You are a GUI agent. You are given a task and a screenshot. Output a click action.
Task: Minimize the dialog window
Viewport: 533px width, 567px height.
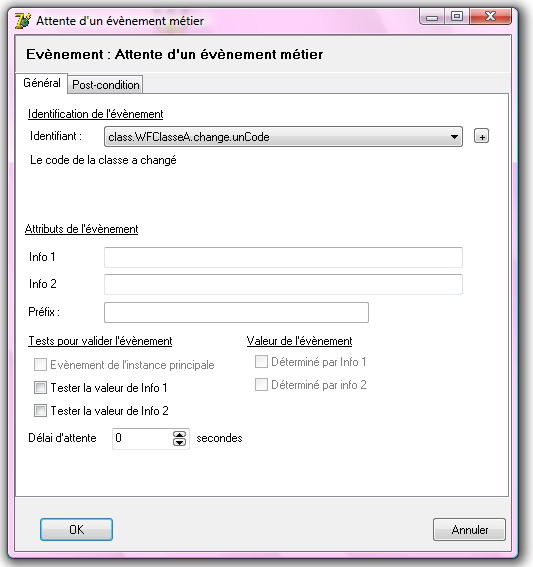432,17
